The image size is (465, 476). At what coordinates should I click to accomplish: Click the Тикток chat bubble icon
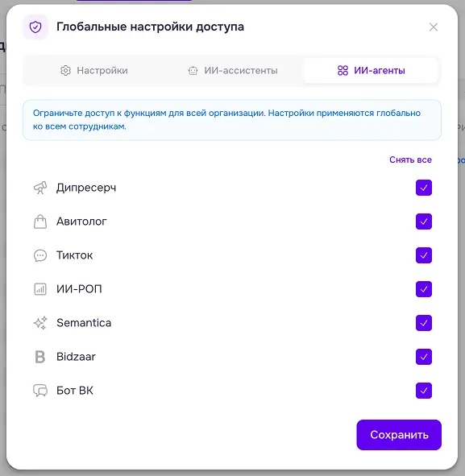point(40,255)
